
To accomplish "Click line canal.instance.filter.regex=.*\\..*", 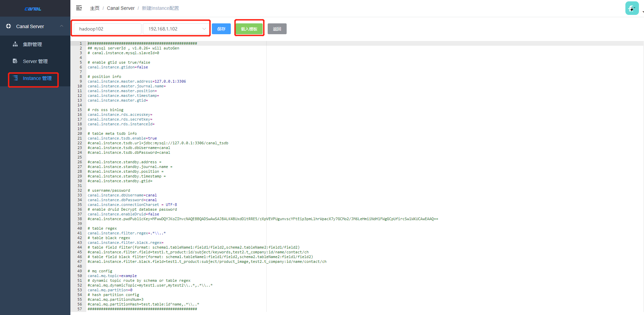I will pyautogui.click(x=127, y=233).
